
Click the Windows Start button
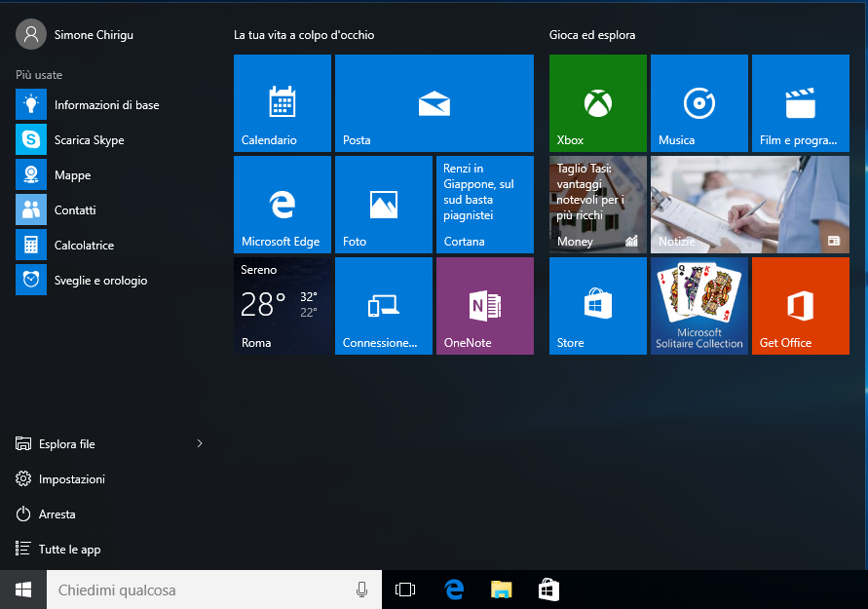click(23, 590)
